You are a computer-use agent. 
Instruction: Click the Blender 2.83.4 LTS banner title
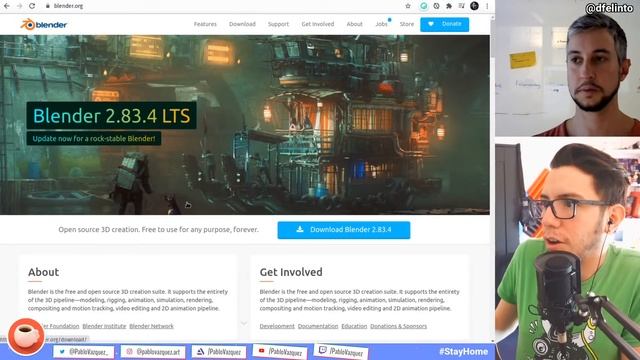111,116
